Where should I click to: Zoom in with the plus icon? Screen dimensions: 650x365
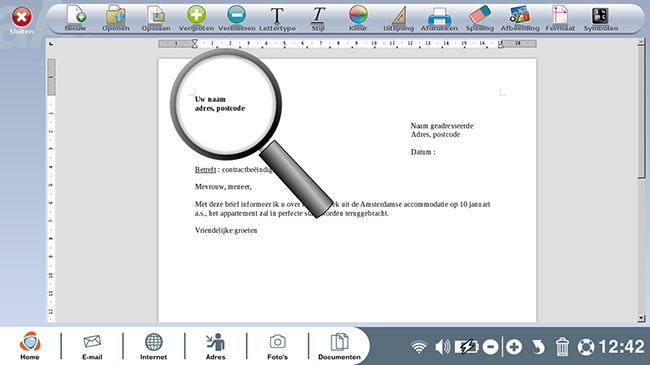(514, 347)
